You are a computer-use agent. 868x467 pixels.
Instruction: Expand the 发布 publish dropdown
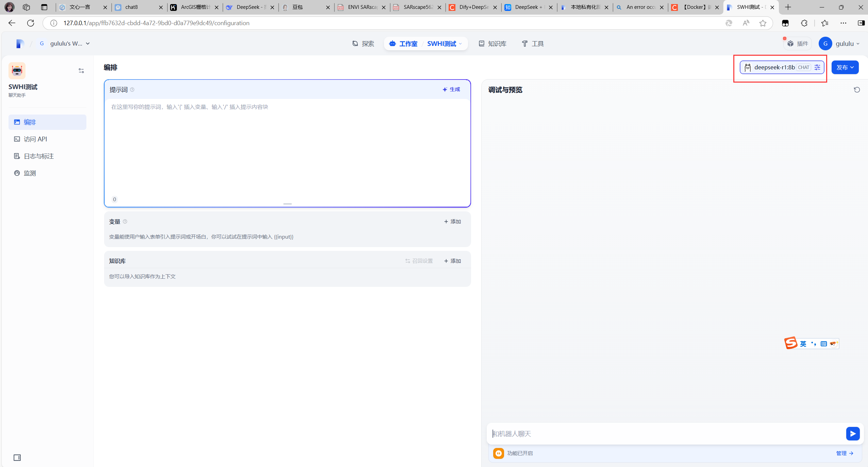coord(845,67)
